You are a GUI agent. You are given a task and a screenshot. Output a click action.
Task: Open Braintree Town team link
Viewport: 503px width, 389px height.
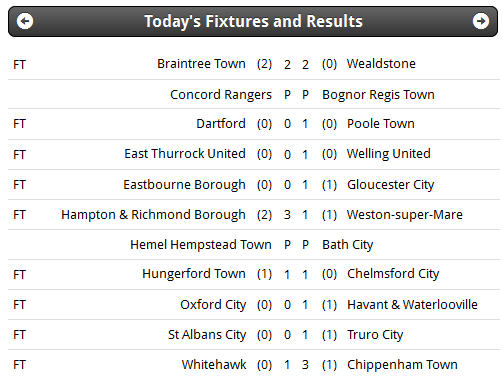point(201,64)
